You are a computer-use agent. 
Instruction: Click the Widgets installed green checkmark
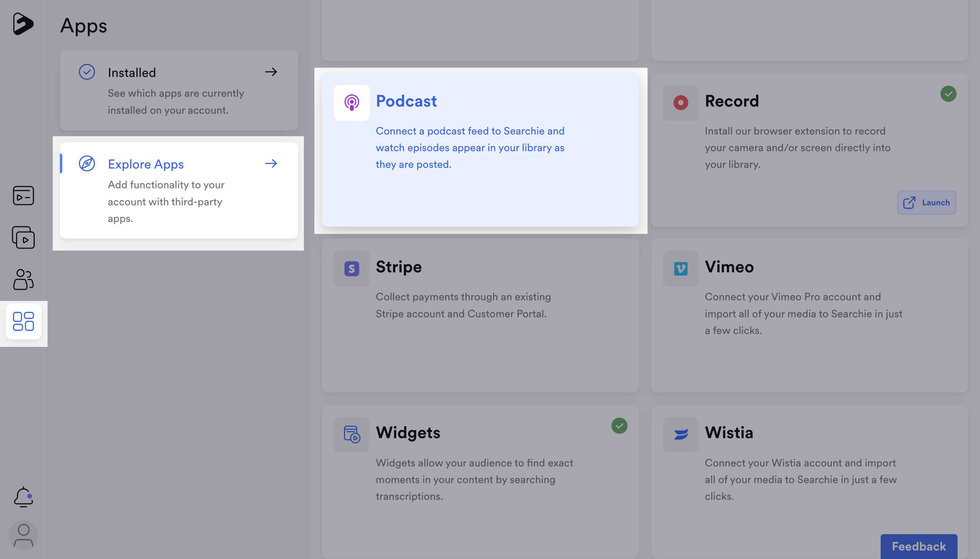619,426
